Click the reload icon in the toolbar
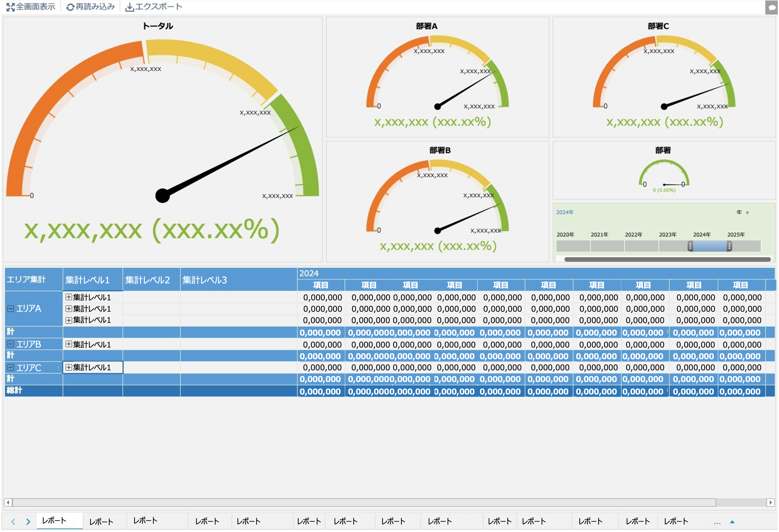This screenshot has width=779, height=532. click(x=70, y=7)
